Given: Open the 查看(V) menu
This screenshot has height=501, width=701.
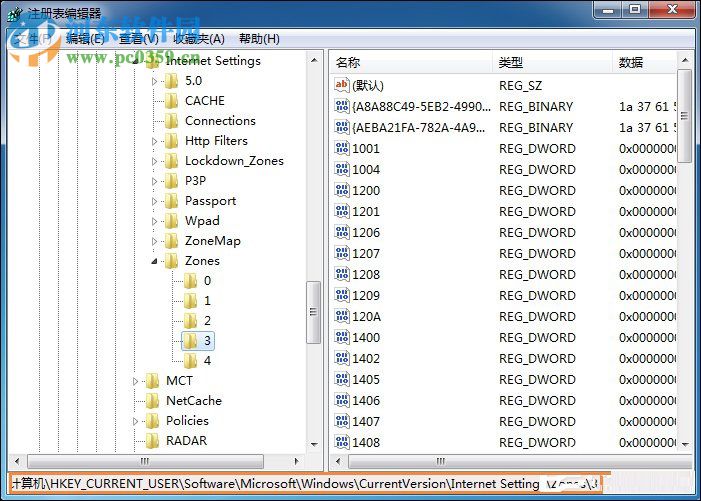Looking at the screenshot, I should [x=139, y=39].
